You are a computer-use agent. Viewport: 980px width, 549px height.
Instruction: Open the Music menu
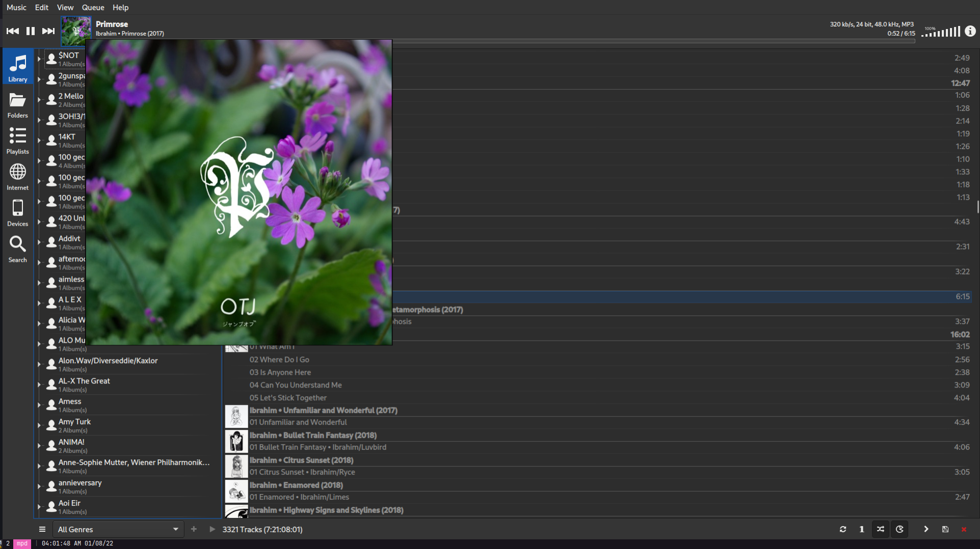(x=16, y=8)
